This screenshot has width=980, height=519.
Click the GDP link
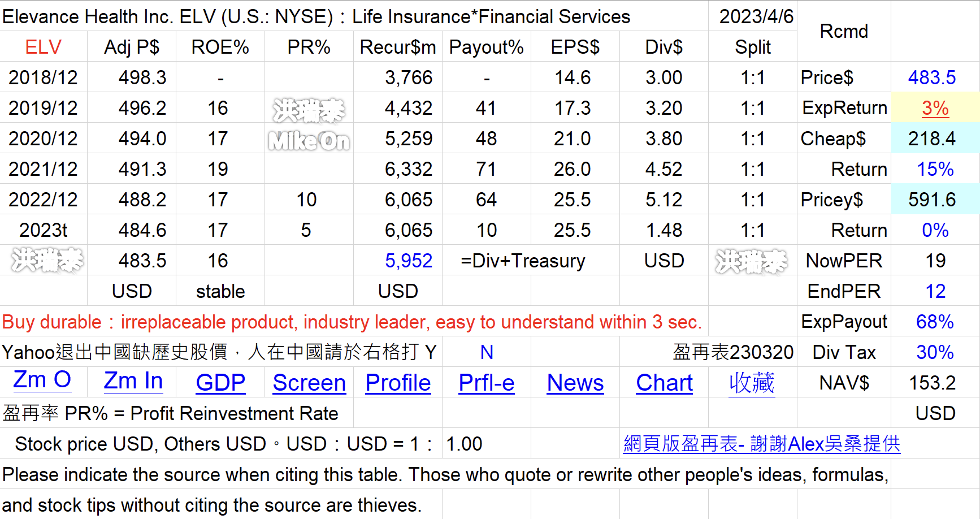pos(220,383)
